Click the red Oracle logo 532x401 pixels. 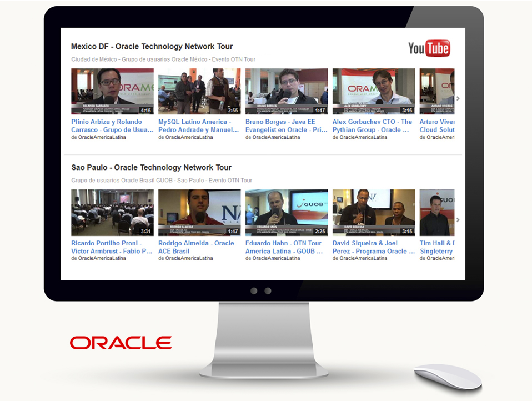point(121,343)
